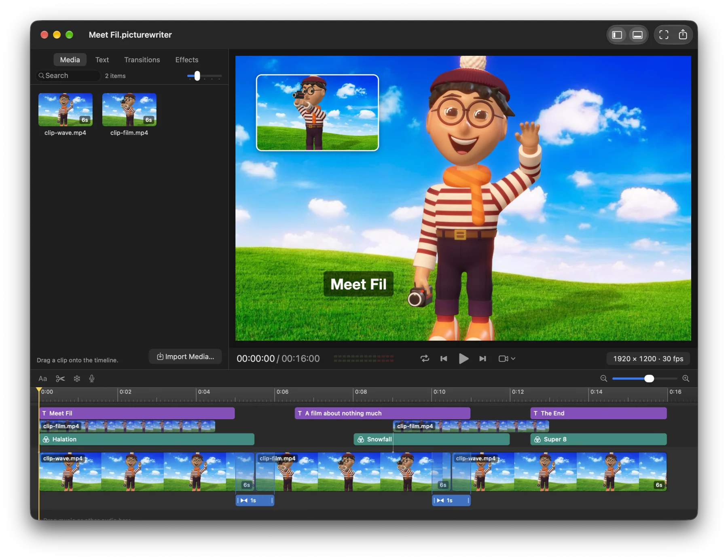Adjust the media thumbnail size slider
The height and width of the screenshot is (560, 728).
pyautogui.click(x=197, y=76)
